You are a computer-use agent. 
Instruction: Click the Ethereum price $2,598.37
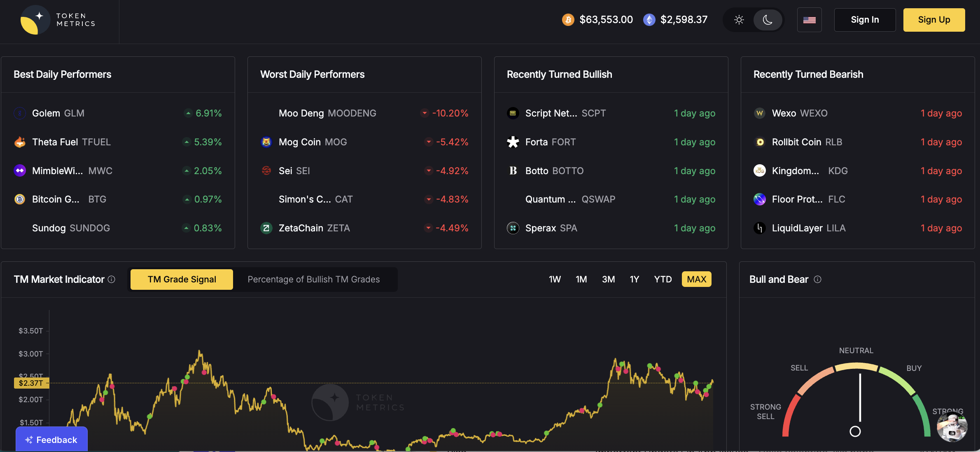coord(684,20)
